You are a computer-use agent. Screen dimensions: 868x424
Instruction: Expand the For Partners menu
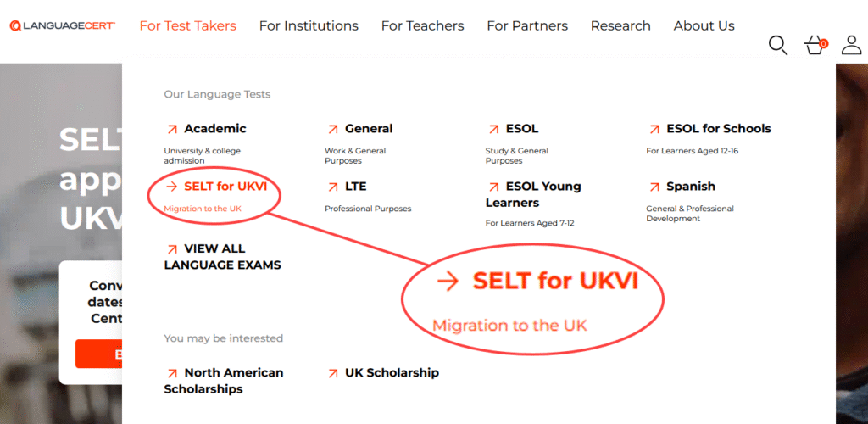pos(527,26)
